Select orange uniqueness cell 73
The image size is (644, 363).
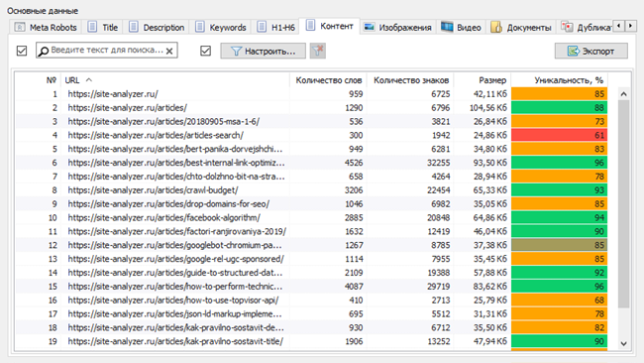point(560,122)
